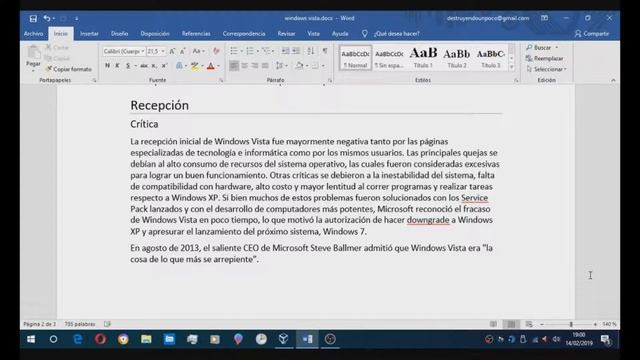The width and height of the screenshot is (640, 360).
Task: Click Copiar formato
Action: tap(69, 69)
